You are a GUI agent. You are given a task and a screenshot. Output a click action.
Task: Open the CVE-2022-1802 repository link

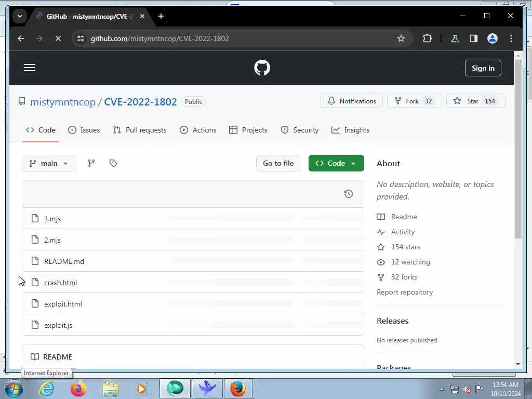(140, 102)
